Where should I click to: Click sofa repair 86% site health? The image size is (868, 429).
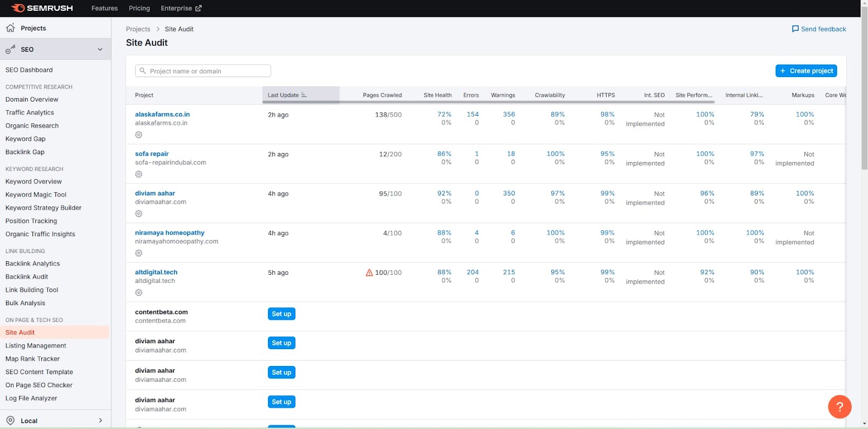[x=444, y=154]
